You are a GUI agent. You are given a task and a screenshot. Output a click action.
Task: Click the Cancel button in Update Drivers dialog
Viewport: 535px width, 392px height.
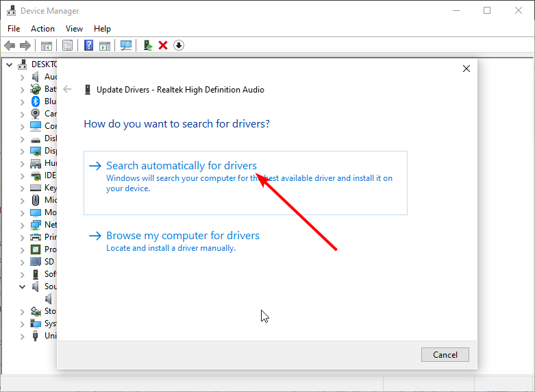(x=445, y=355)
